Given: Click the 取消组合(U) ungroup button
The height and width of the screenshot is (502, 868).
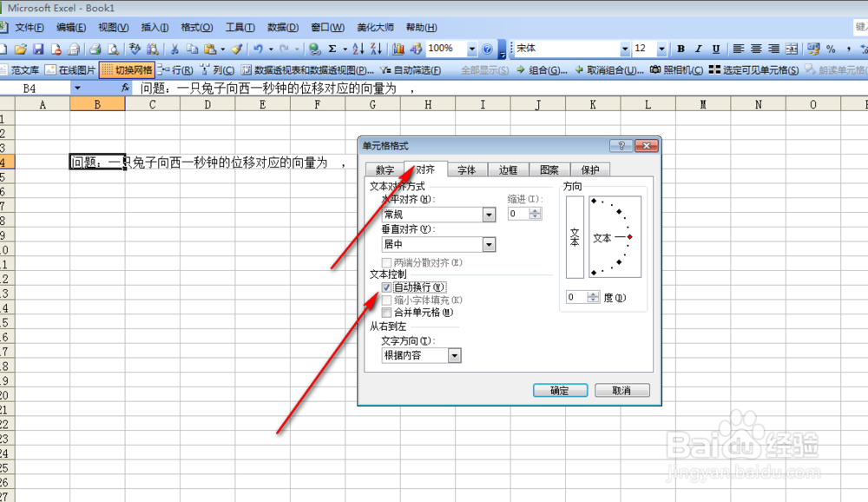Looking at the screenshot, I should 609,70.
